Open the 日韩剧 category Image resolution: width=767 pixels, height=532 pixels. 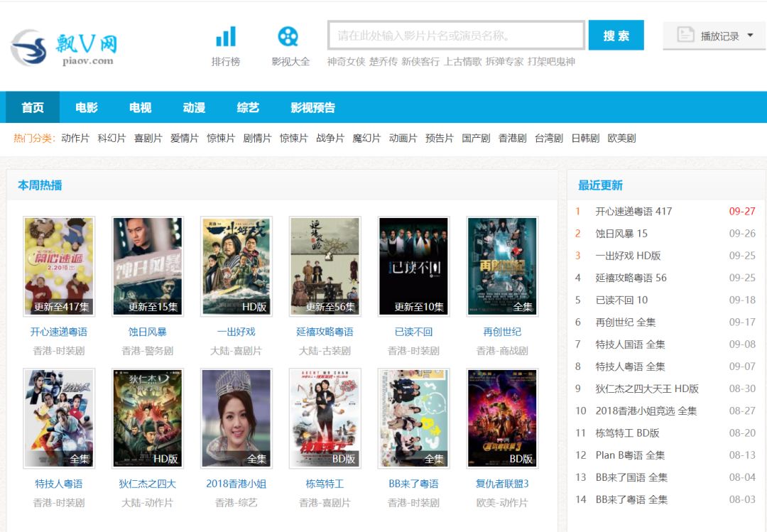point(585,139)
